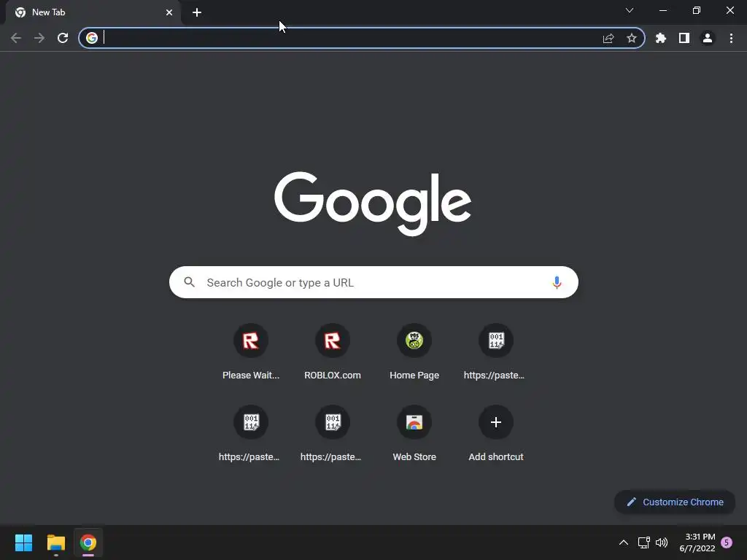Expand the tab search chevron
Viewport: 747px width, 560px height.
click(x=630, y=10)
